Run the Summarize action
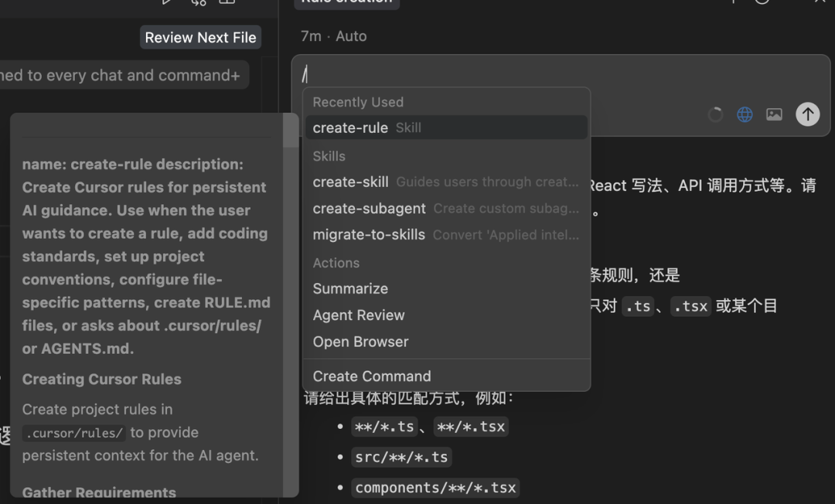 click(x=446, y=288)
